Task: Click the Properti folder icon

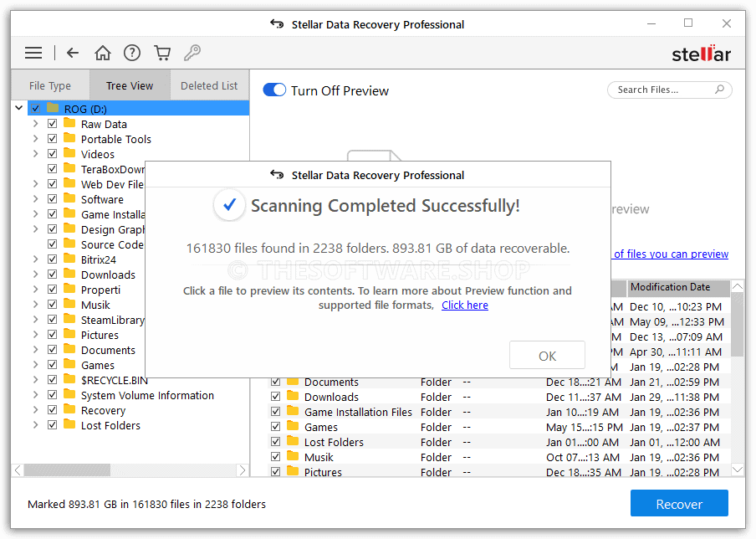Action: coord(70,289)
